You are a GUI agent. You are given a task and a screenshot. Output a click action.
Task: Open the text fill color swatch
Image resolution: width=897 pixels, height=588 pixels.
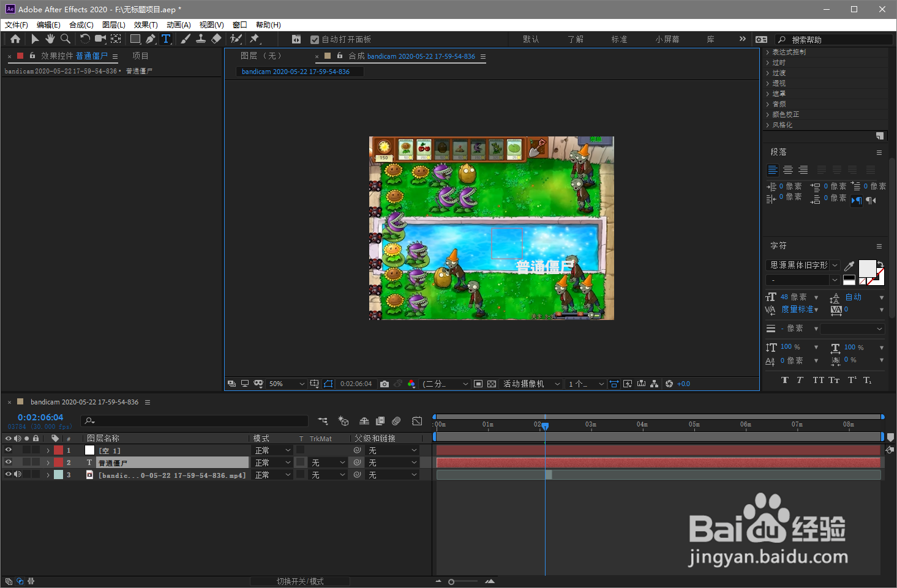point(867,268)
